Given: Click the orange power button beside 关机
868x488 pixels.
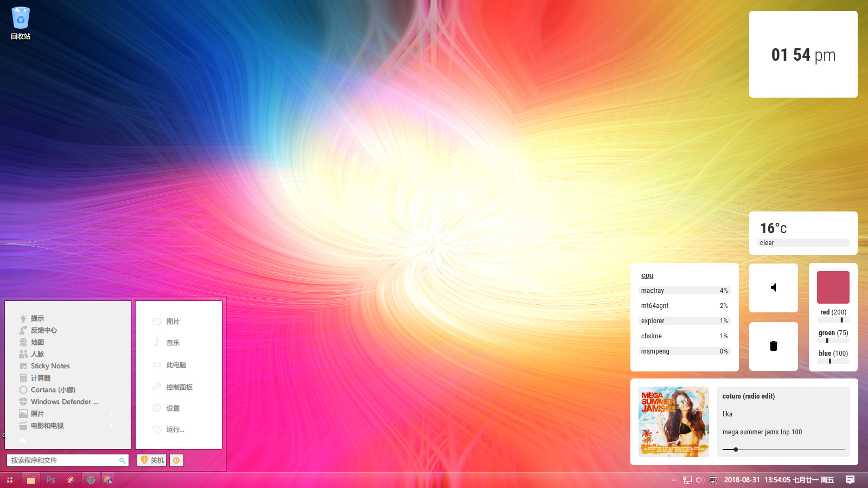Looking at the screenshot, I should point(176,460).
